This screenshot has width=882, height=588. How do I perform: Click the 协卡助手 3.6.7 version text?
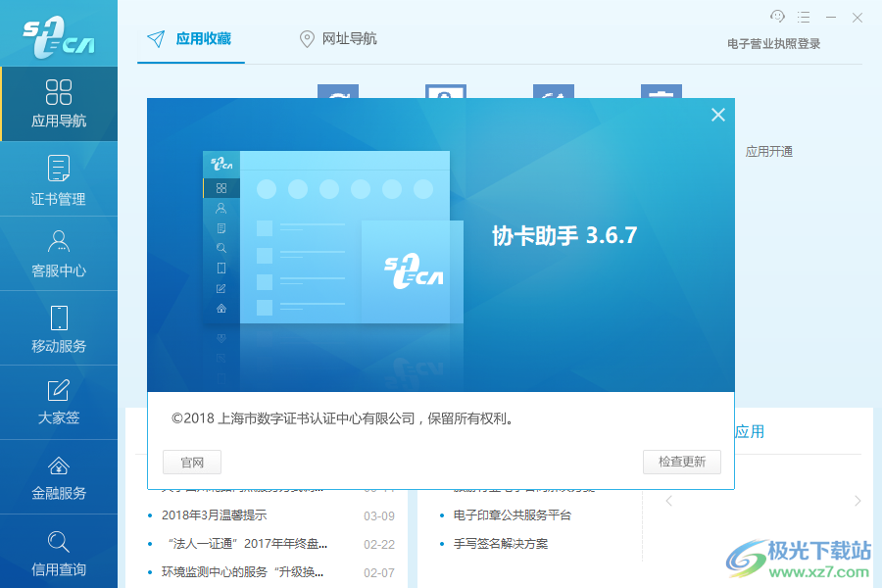[564, 235]
